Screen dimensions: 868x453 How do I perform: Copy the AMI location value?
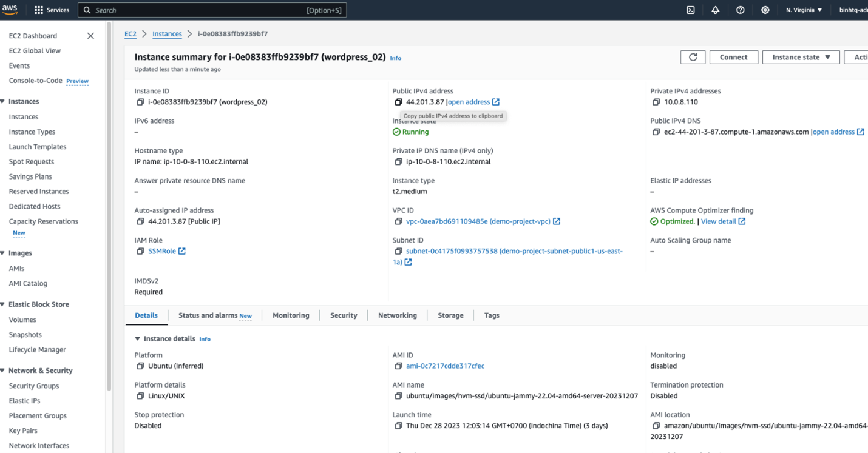coord(656,426)
